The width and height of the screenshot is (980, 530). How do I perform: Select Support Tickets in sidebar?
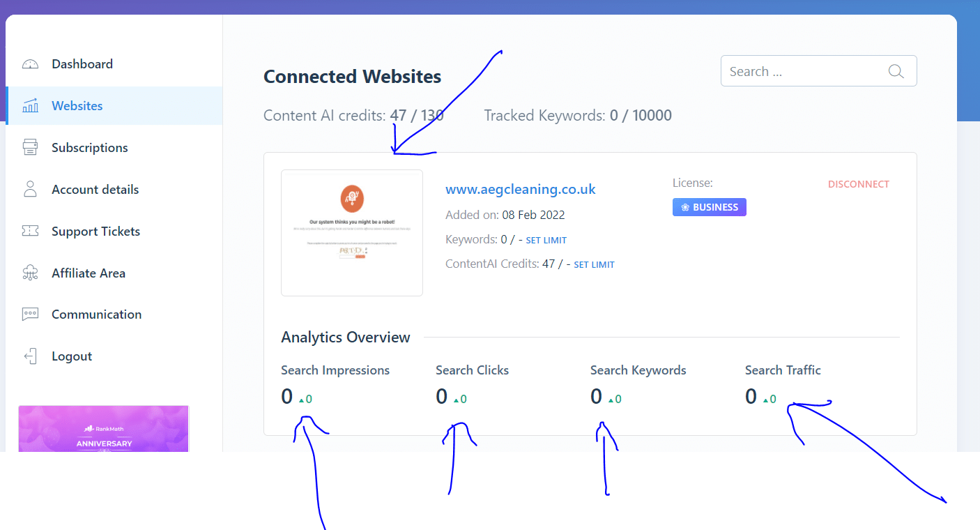coord(95,232)
